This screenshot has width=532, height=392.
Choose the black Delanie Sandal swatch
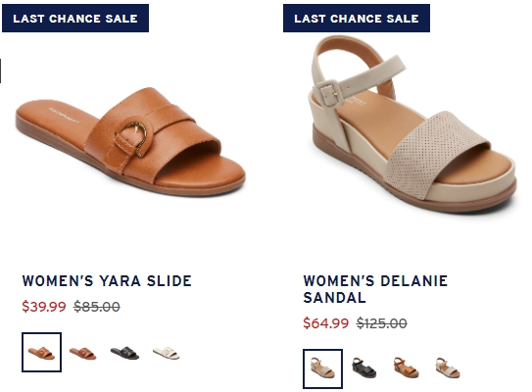click(364, 367)
